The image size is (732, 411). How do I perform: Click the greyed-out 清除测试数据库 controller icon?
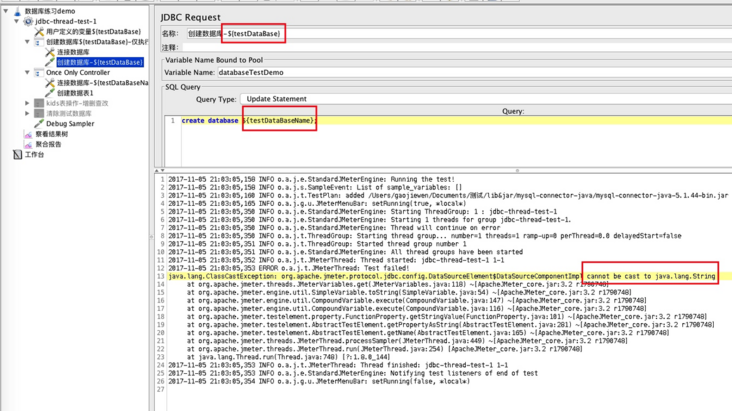39,113
